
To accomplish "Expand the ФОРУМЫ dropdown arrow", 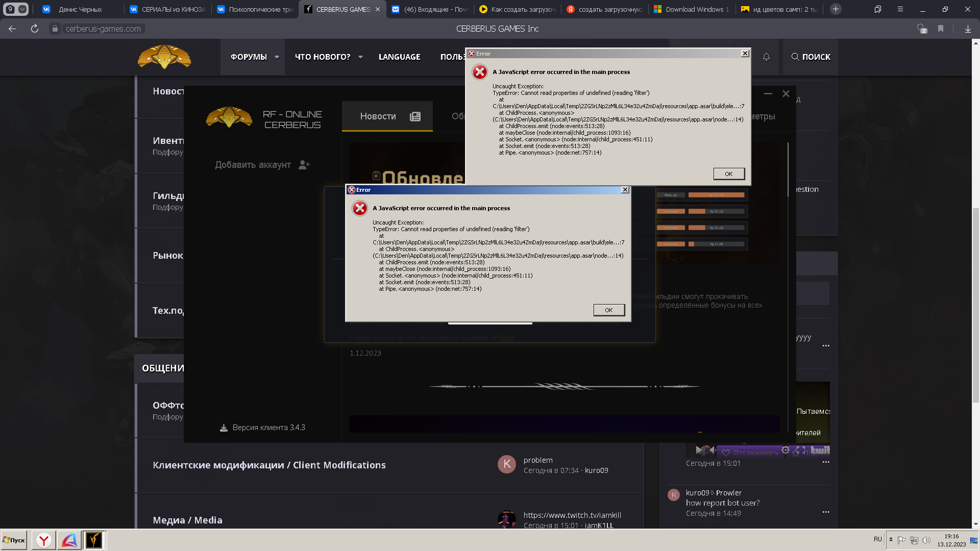I will pos(277,57).
